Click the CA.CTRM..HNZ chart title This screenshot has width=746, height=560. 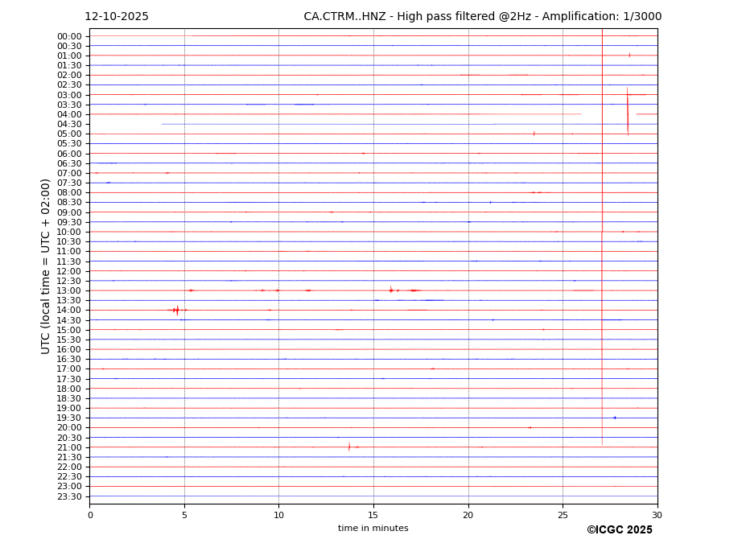pyautogui.click(x=482, y=17)
